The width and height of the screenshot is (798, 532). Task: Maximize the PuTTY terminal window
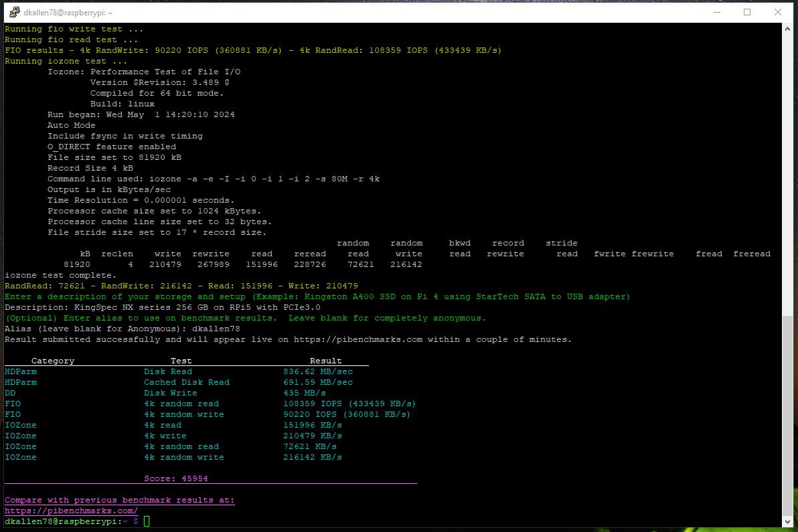[747, 12]
